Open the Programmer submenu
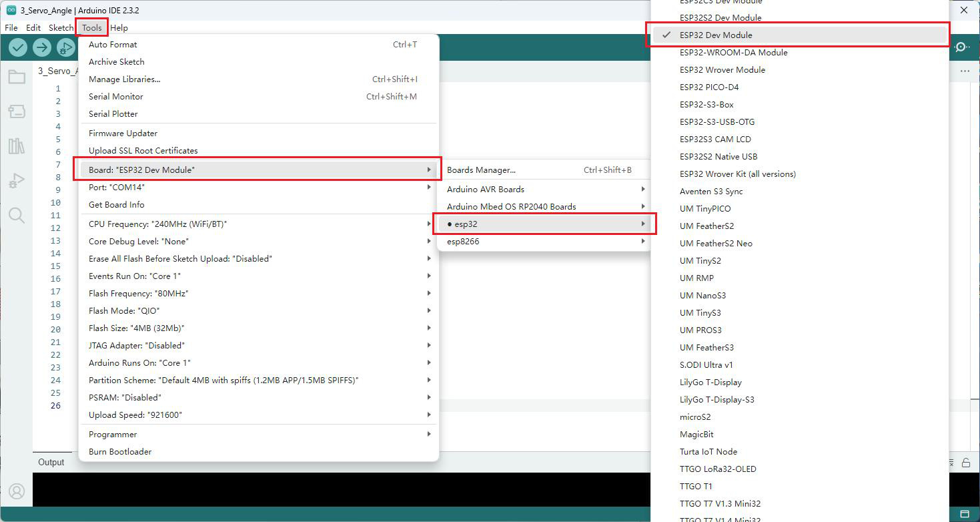980x522 pixels. [259, 435]
